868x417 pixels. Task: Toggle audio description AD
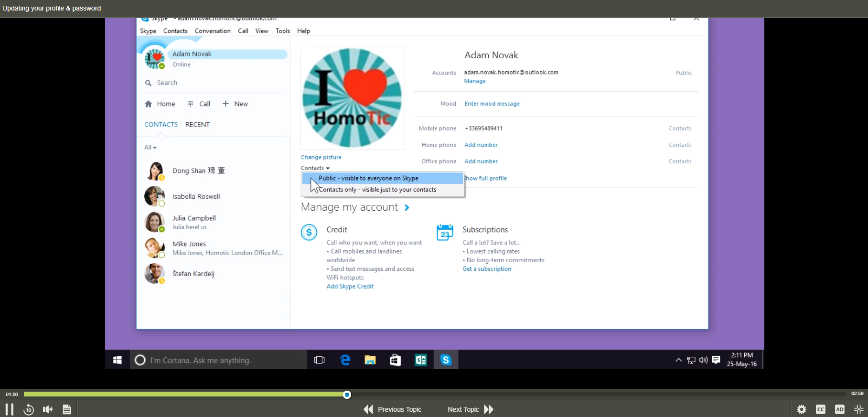(x=840, y=409)
